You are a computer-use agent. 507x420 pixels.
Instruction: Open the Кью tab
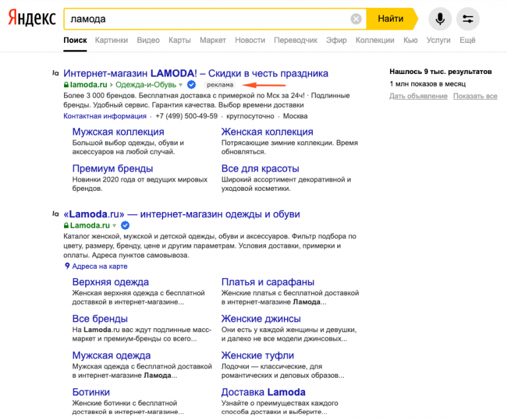click(411, 40)
